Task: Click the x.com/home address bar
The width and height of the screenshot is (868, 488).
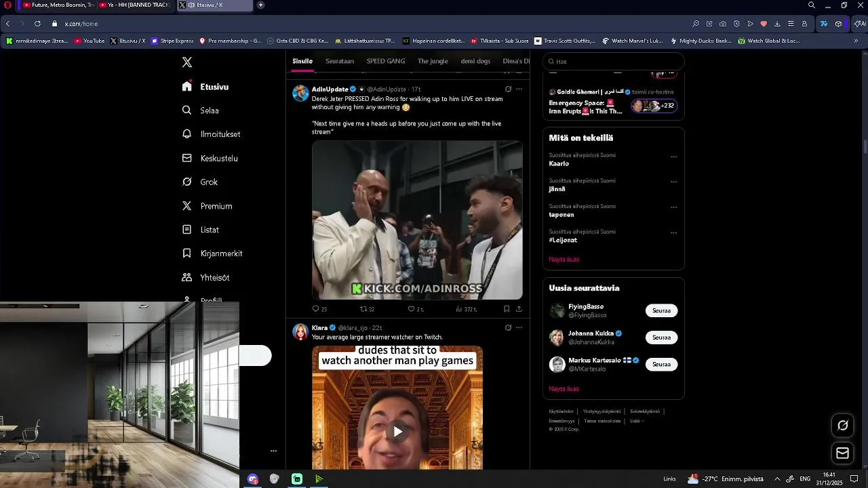Action: (x=81, y=24)
